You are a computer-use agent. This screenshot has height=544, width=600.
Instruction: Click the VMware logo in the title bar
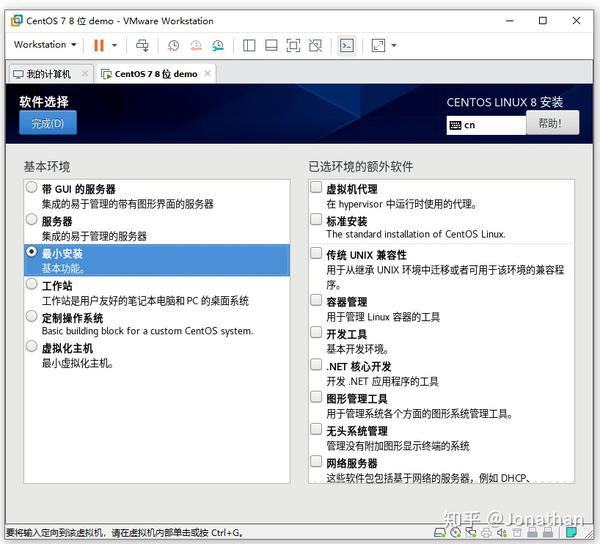(16, 20)
